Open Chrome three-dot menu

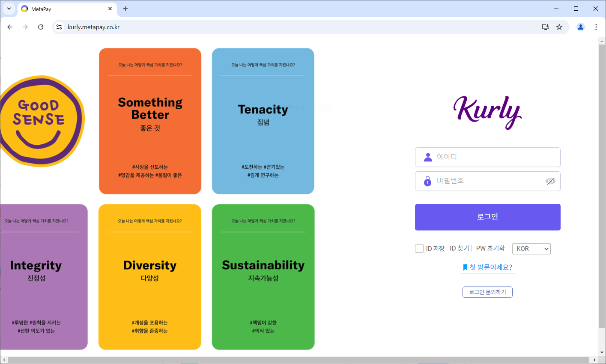pyautogui.click(x=596, y=27)
